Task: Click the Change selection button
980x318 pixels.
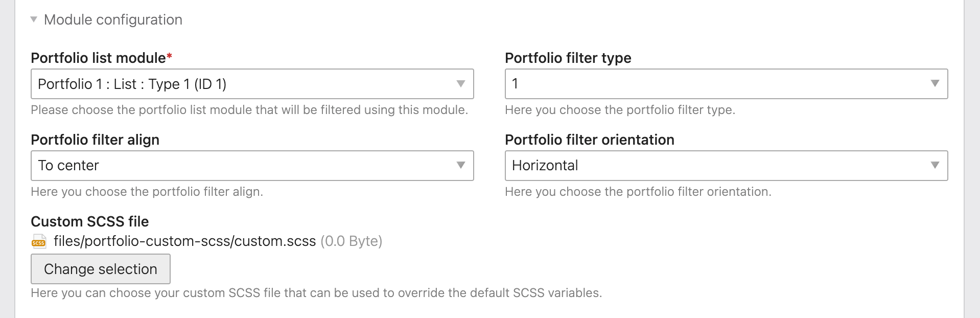Action: (x=100, y=268)
